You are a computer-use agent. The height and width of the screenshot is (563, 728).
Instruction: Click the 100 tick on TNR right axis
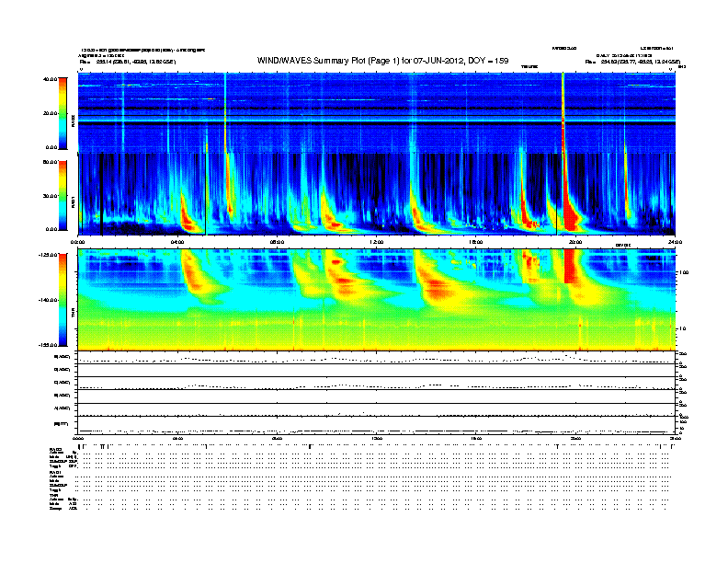coord(684,272)
